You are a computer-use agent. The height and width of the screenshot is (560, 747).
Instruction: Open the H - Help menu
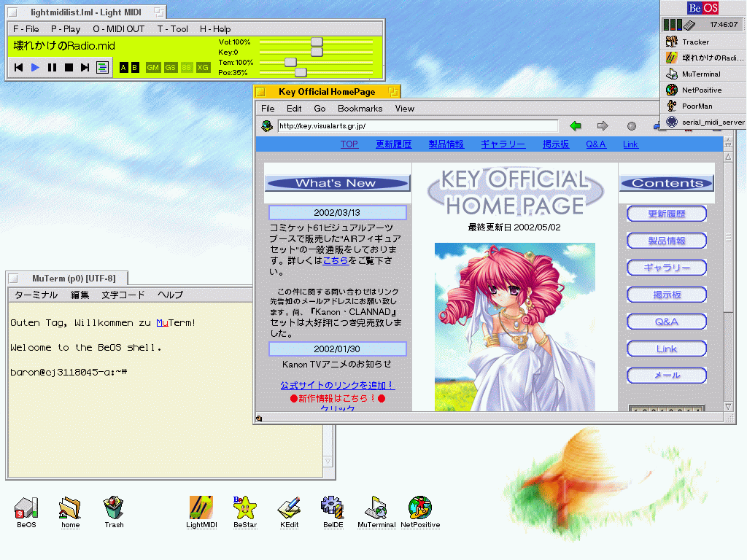tap(215, 29)
